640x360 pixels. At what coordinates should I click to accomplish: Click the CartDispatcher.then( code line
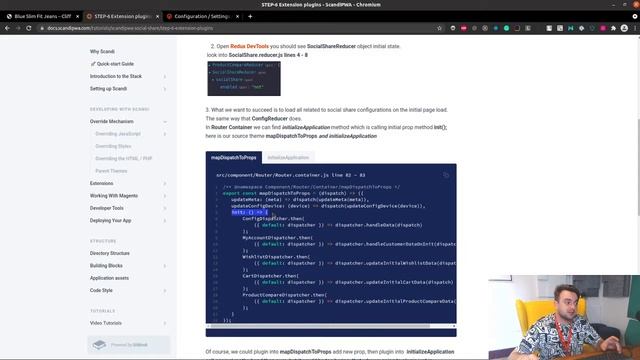[x=270, y=276]
